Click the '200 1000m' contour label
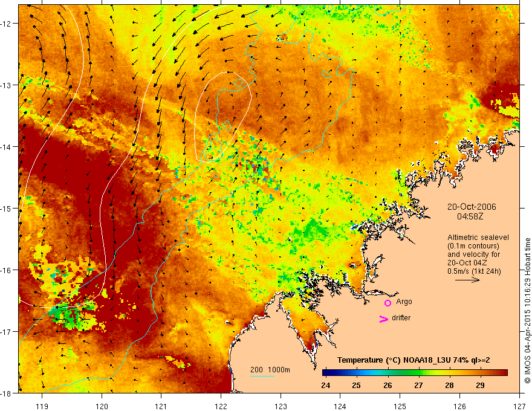Screen dimensions: 532x411 (x=270, y=370)
